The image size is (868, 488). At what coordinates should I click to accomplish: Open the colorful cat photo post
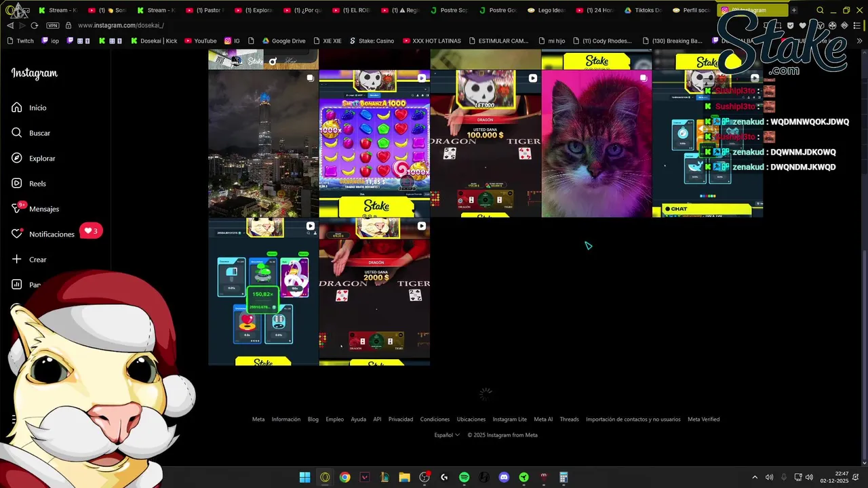coord(597,144)
